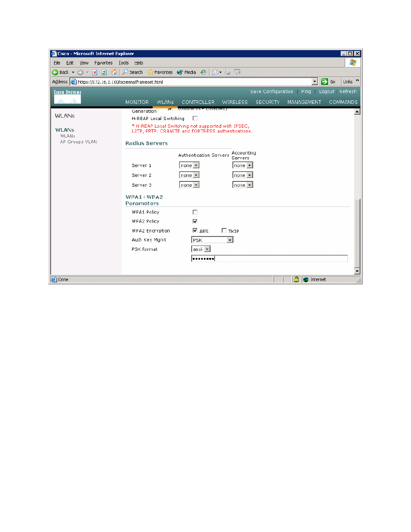Screen dimensions: 411x532
Task: Open the PSK format dropdown
Action: 207,249
